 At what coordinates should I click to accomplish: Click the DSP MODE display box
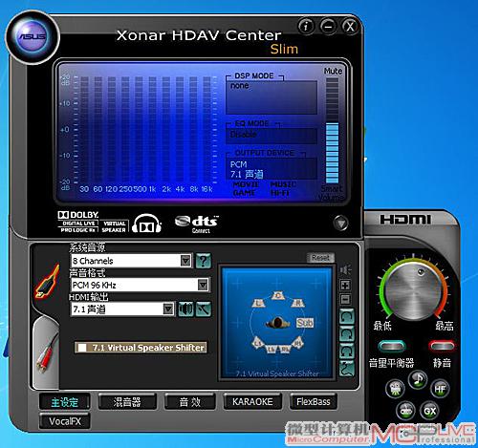(272, 97)
